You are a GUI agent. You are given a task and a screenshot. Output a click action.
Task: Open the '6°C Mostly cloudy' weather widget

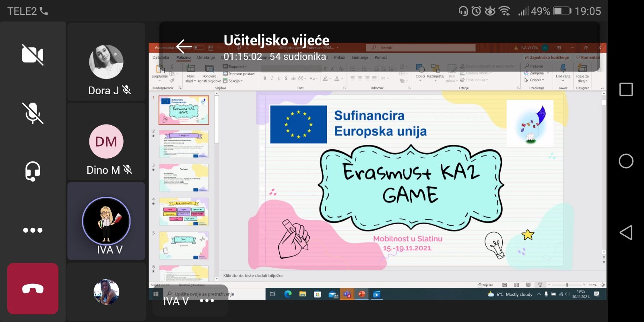coord(510,294)
